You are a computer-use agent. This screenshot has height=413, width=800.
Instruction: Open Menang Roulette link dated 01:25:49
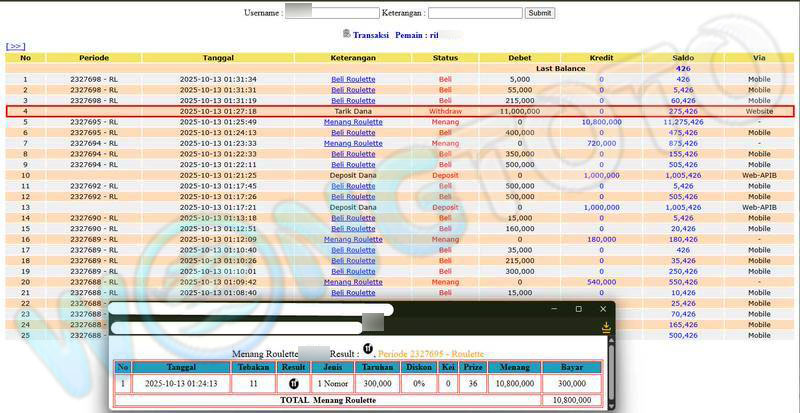pyautogui.click(x=353, y=122)
